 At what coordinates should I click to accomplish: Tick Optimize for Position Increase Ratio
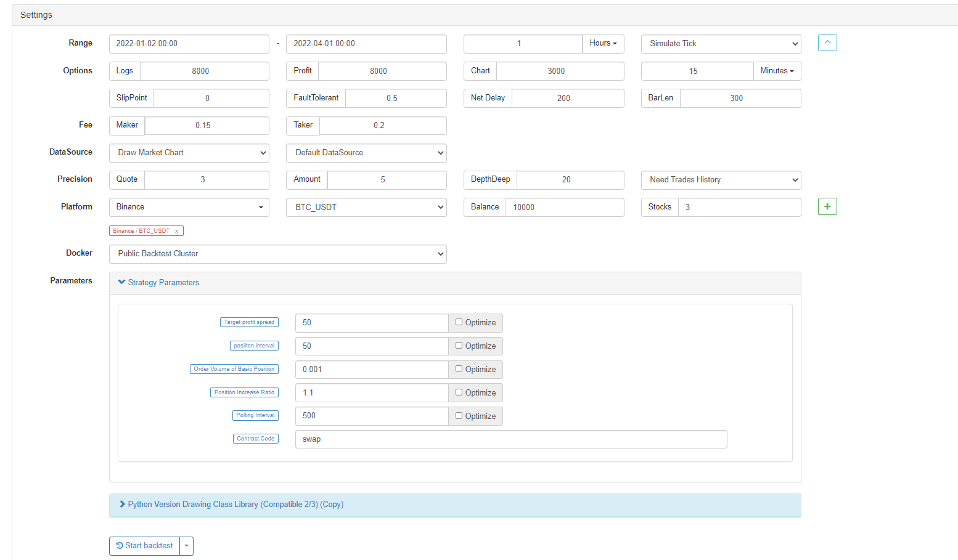coord(459,392)
